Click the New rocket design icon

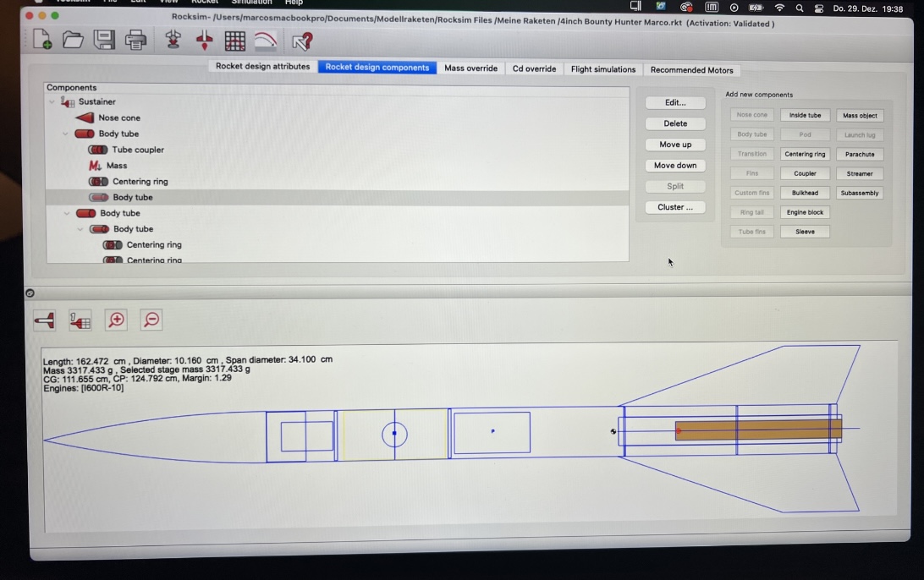coord(41,39)
